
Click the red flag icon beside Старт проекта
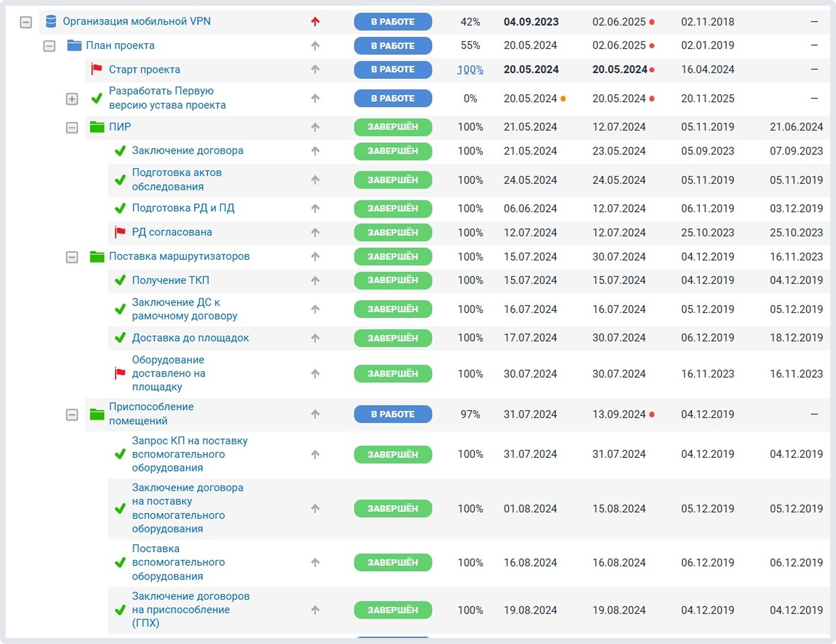(x=97, y=69)
